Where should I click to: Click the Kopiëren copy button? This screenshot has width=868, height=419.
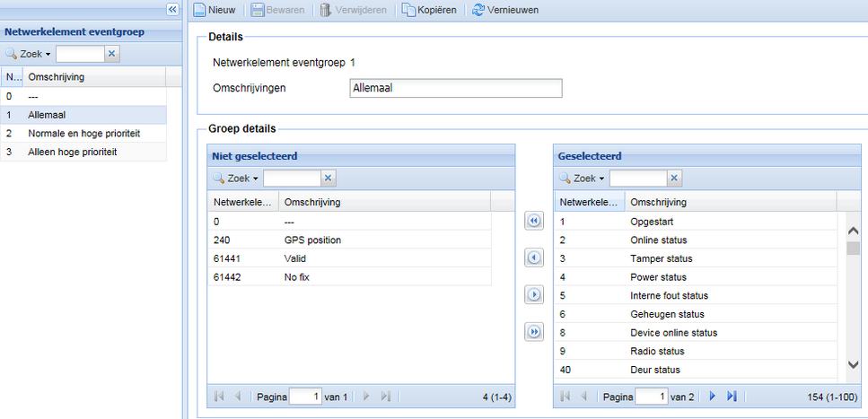[x=430, y=10]
